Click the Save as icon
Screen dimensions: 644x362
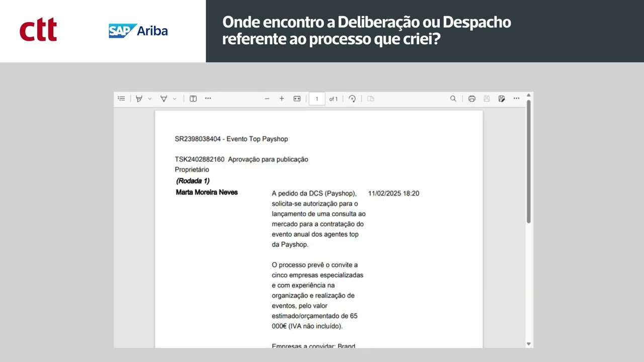pos(502,99)
